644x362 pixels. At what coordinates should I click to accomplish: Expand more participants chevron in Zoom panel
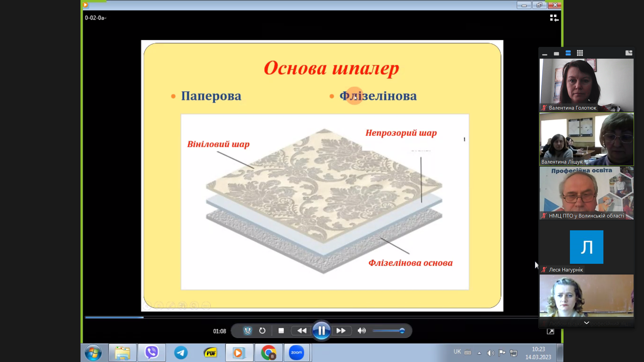(x=586, y=323)
